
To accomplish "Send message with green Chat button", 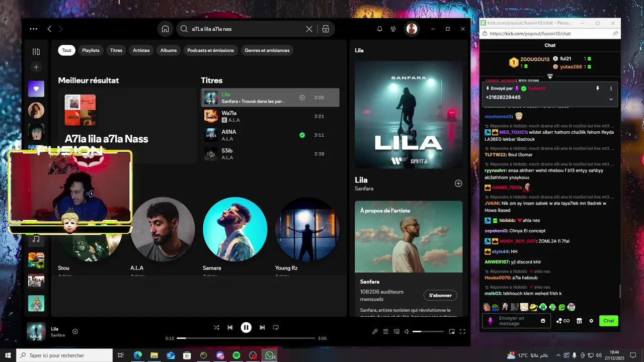I will (x=609, y=321).
